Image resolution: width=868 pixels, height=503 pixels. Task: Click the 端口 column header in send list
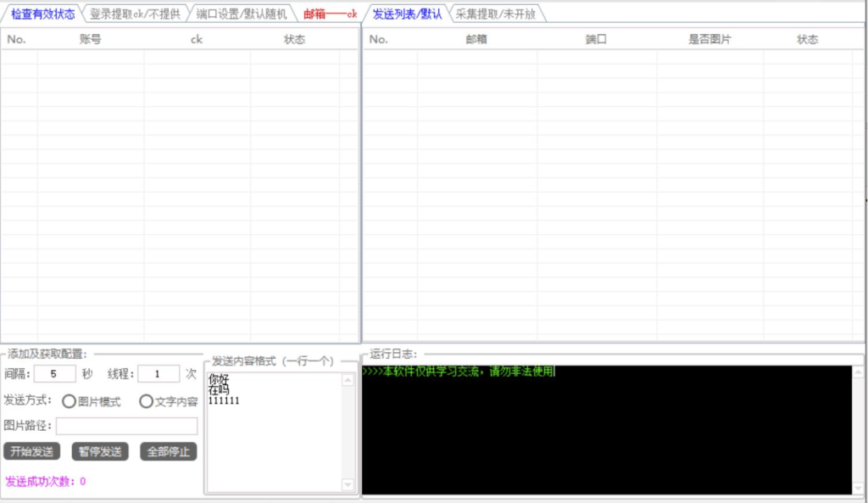pyautogui.click(x=596, y=39)
